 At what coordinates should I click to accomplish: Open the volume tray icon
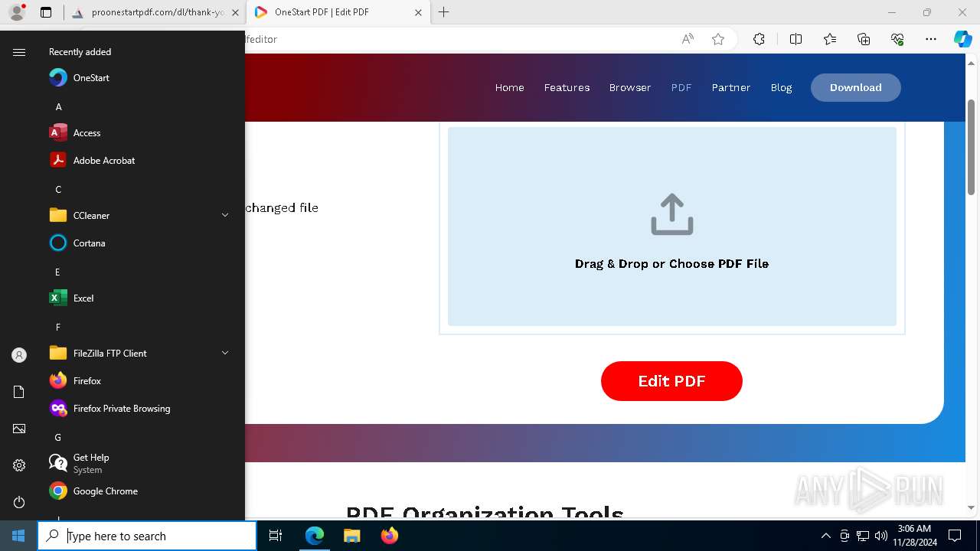tap(881, 536)
